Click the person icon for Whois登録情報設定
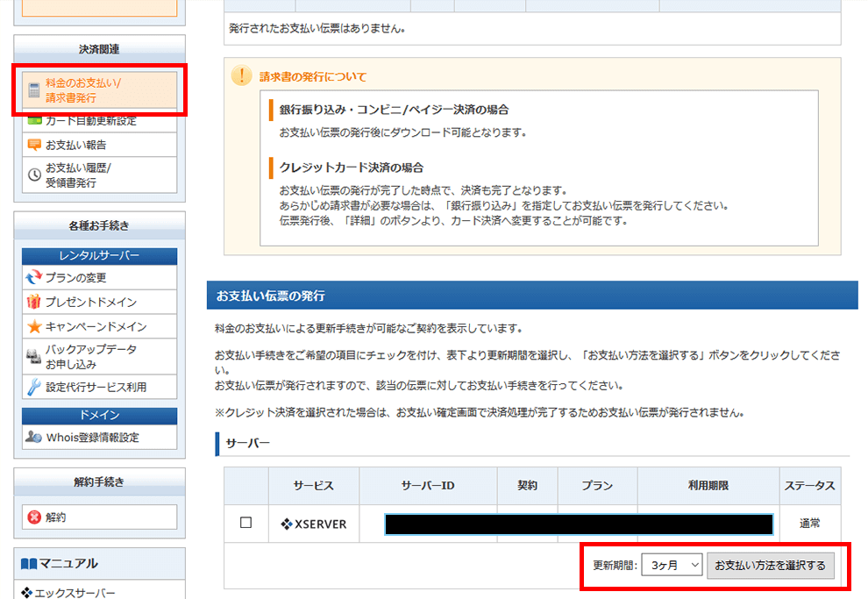 33,437
